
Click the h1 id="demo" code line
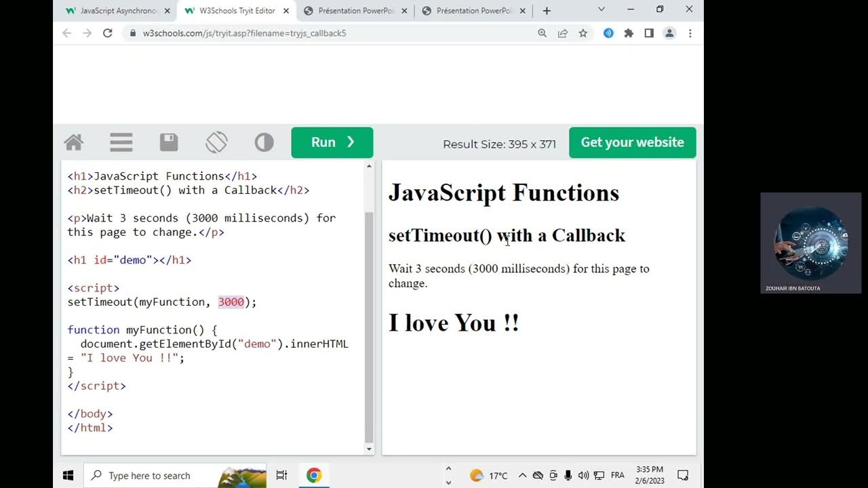pyautogui.click(x=130, y=260)
